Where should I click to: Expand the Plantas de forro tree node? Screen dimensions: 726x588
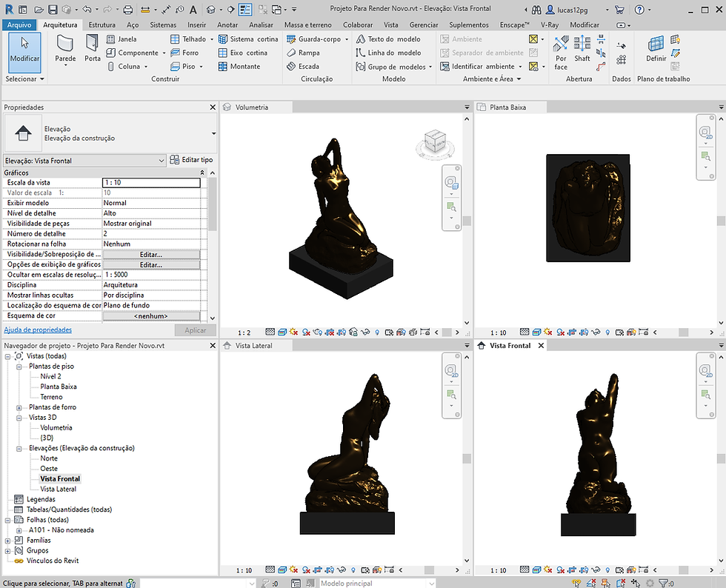pos(19,407)
